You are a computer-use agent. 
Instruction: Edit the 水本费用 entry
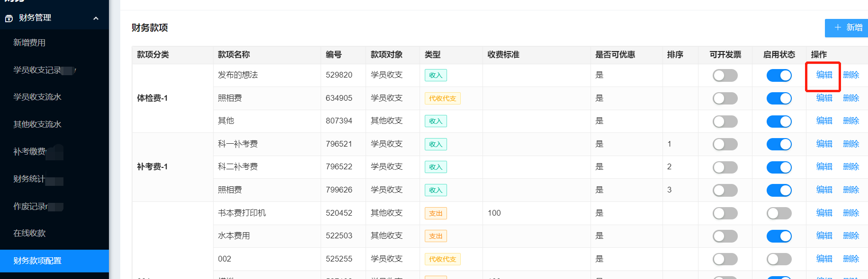point(824,235)
